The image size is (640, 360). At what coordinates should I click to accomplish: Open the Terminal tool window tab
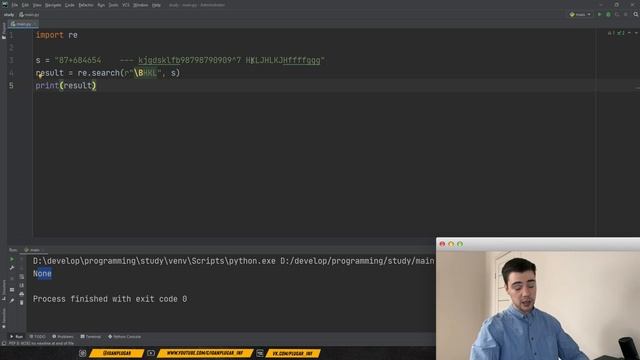[91, 337]
